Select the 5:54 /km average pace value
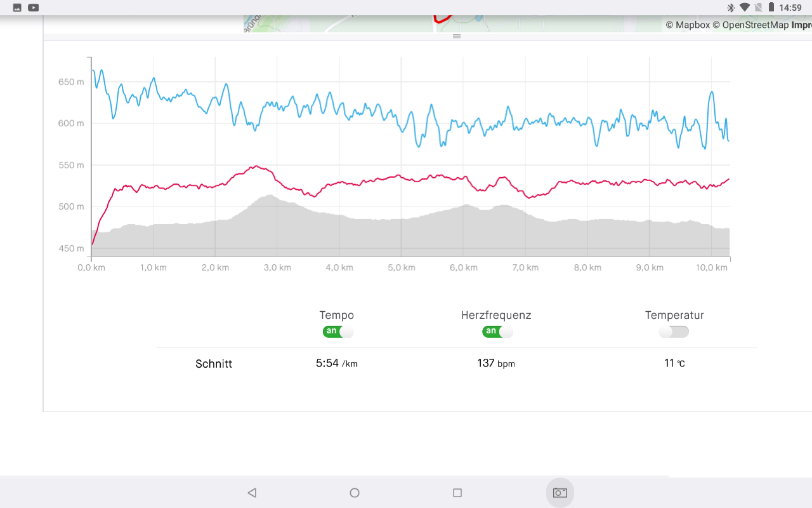 click(336, 364)
